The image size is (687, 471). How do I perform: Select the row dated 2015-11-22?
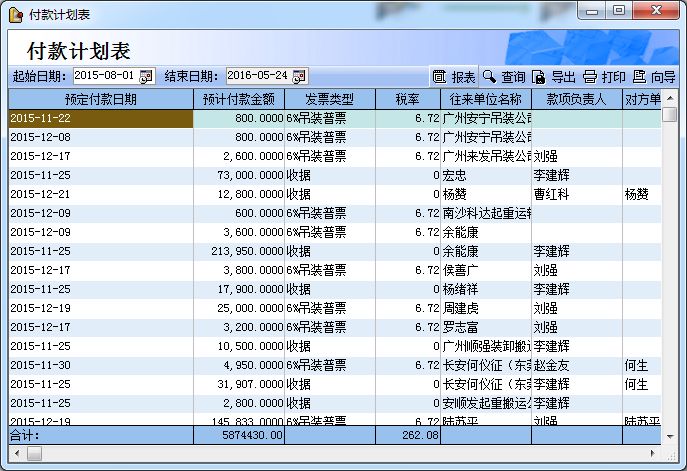point(100,118)
